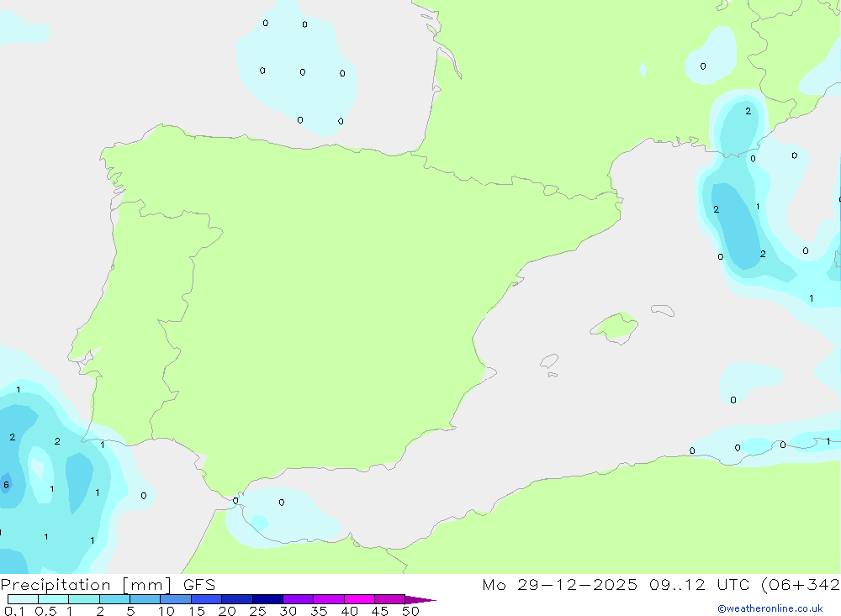This screenshot has width=841, height=616.
Task: Choose the 20–25 mm legend color box
Action: point(237,599)
